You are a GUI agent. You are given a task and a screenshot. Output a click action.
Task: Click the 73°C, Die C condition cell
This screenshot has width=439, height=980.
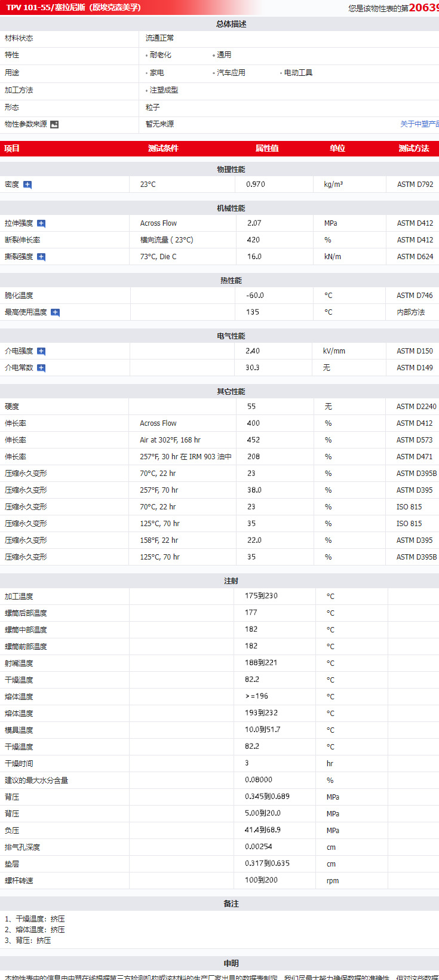tap(158, 257)
